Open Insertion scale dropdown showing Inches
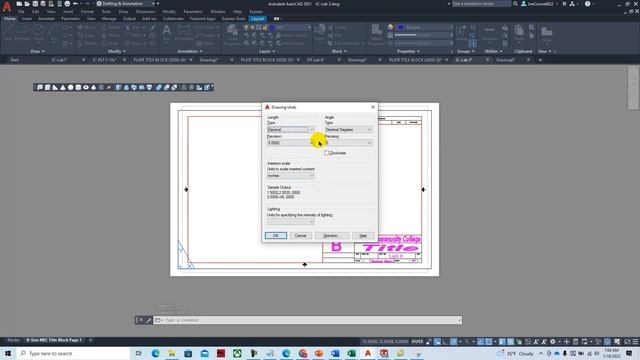 point(291,176)
